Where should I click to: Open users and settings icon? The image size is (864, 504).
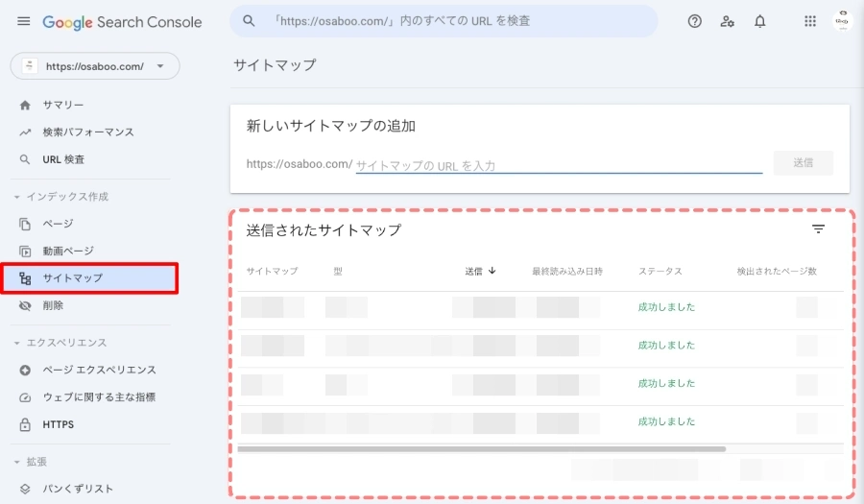pyautogui.click(x=727, y=21)
